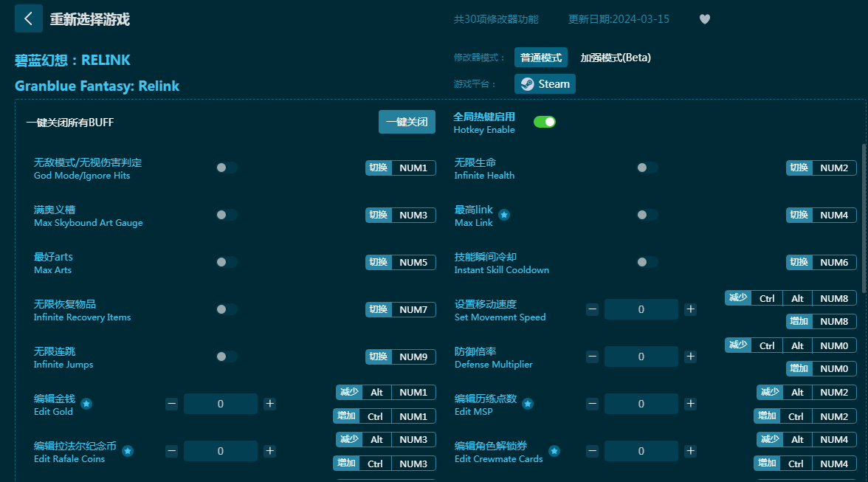This screenshot has height=482, width=868.
Task: Decrease Set Movement Speed with minus icon
Action: [592, 309]
